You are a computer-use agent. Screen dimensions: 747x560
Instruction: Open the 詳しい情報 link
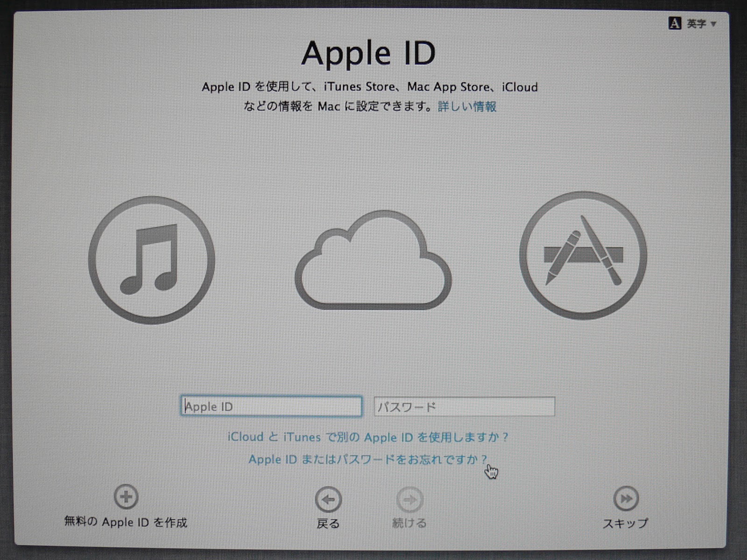click(x=467, y=106)
